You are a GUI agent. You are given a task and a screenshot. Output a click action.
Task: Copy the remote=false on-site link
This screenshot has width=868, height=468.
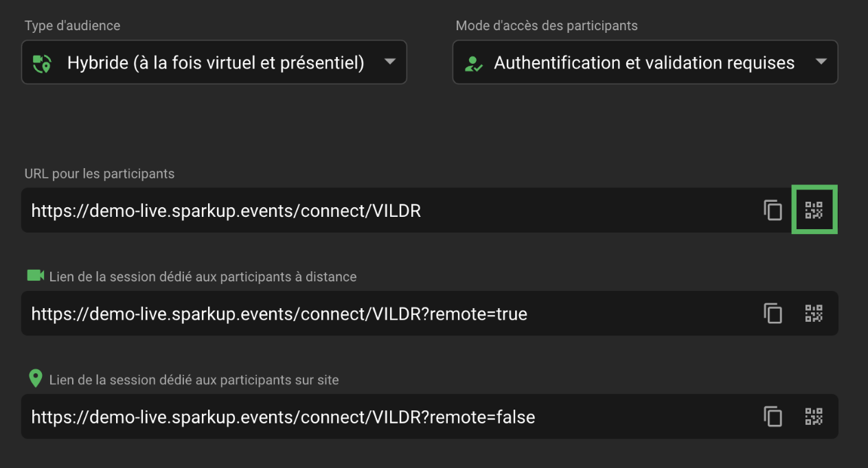click(773, 417)
